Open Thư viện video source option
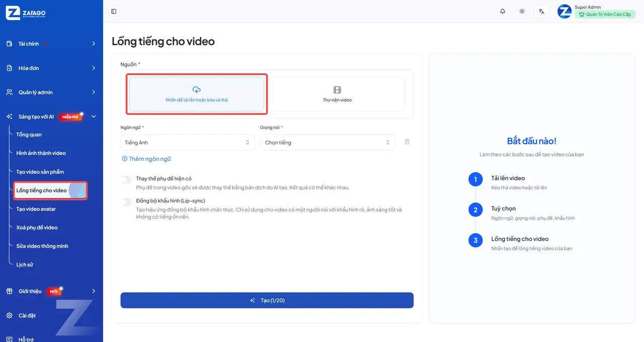Image resolution: width=644 pixels, height=342 pixels. click(337, 94)
